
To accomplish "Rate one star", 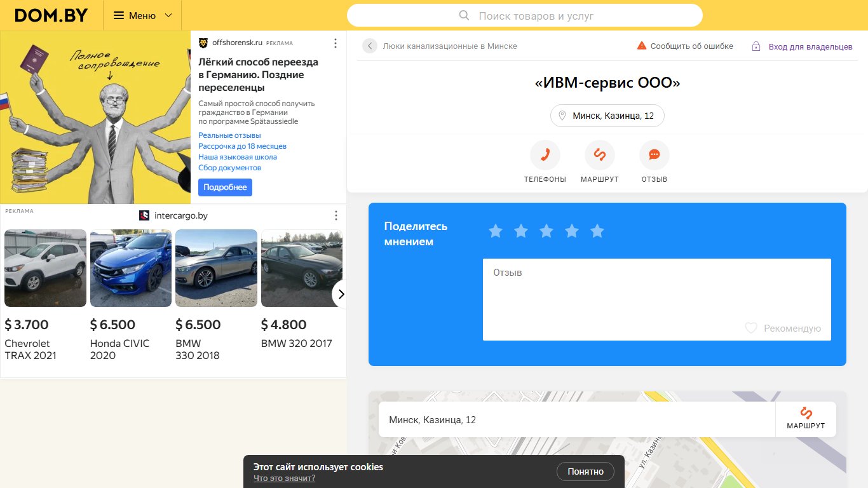I will 496,231.
